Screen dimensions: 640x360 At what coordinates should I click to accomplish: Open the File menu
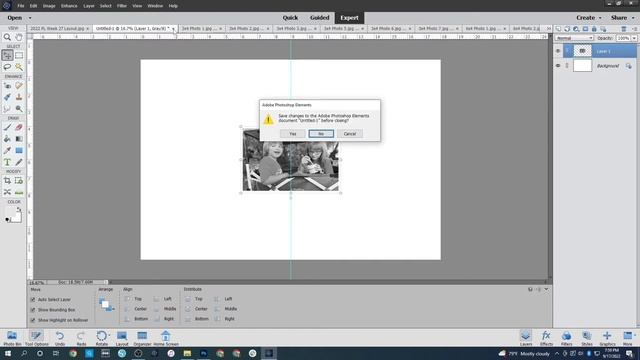(20, 6)
